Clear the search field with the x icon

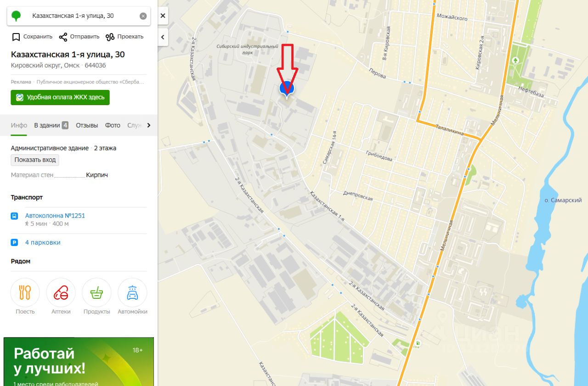point(143,16)
